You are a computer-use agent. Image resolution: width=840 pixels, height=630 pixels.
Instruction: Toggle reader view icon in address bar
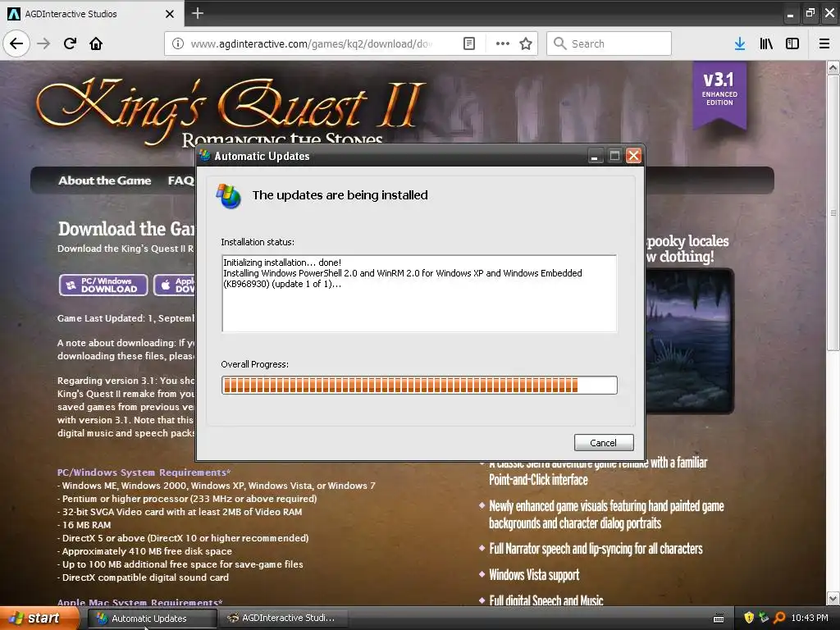coord(468,43)
